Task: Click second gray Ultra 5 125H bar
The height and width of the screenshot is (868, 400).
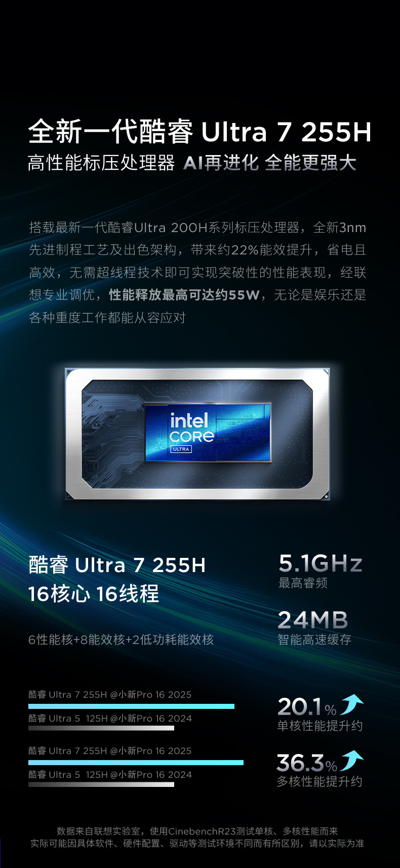Action: coord(101,784)
